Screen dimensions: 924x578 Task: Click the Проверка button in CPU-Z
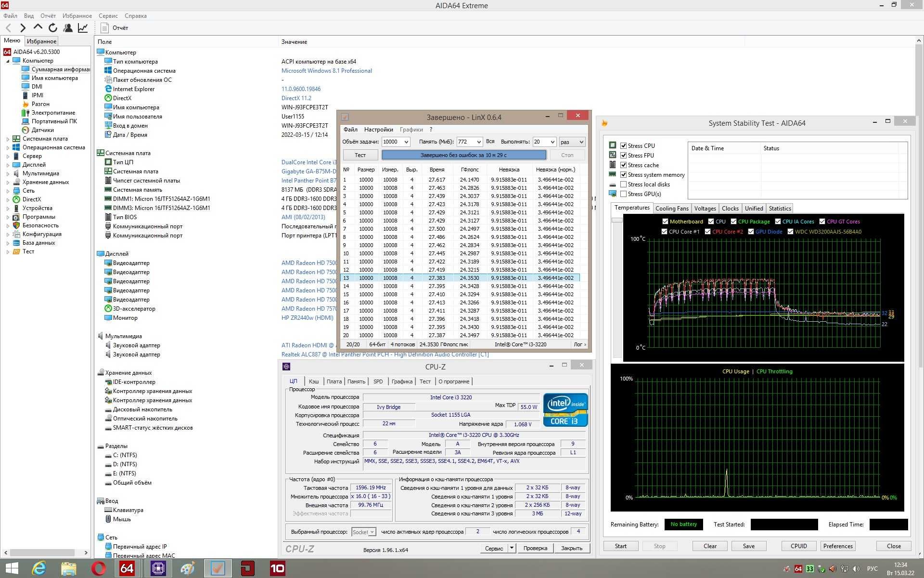coord(535,548)
